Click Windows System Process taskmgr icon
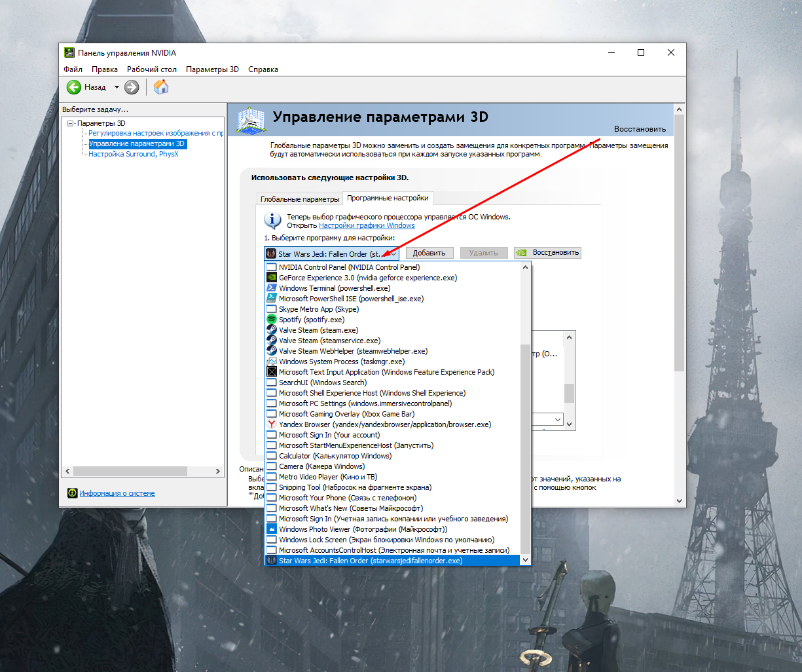 click(x=272, y=362)
